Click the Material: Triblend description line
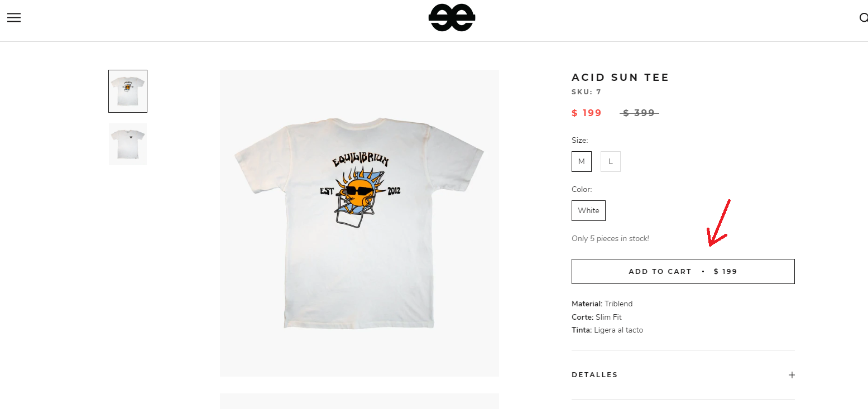The width and height of the screenshot is (868, 409). coord(602,304)
